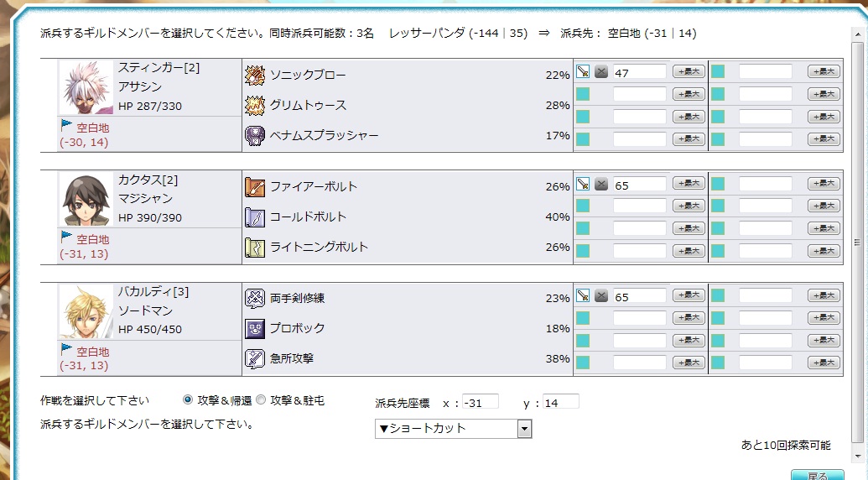This screenshot has height=480, width=868.
Task: Select the 攻撃＆帰還 radio option
Action: [x=188, y=400]
